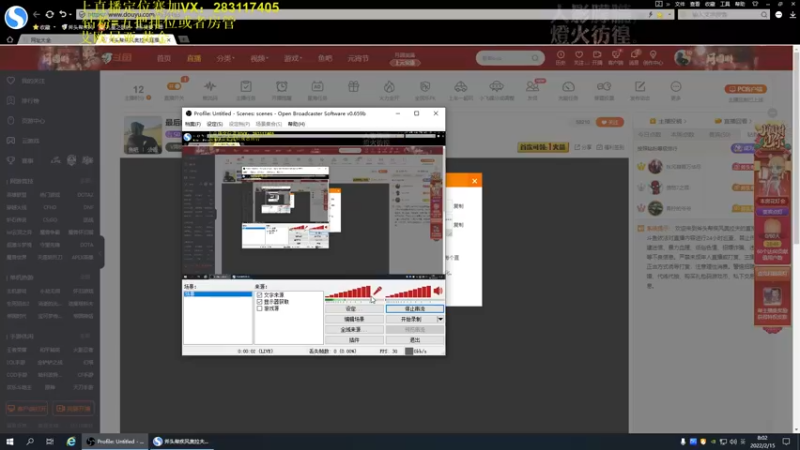Adjust the desktop audio volume meter in OBS
Screen dimensions: 800x450
pyautogui.click(x=409, y=292)
